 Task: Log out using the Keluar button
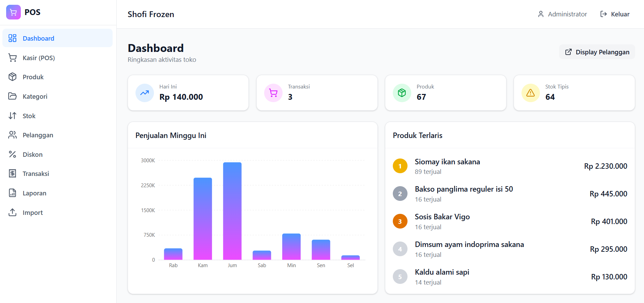coord(615,14)
